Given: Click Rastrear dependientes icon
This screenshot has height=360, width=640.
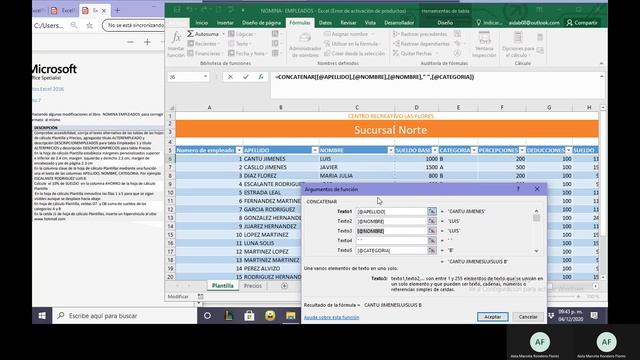Looking at the screenshot, I should [x=396, y=43].
